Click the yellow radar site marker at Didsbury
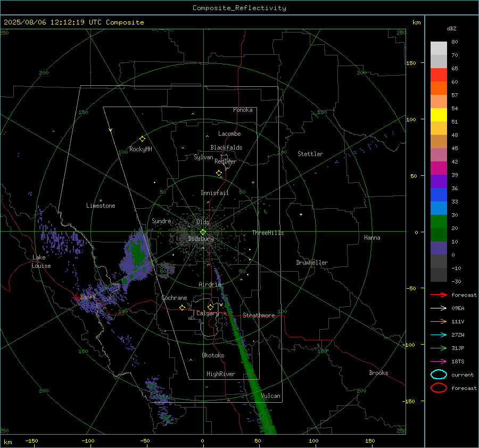Screen dimensions: 479x448 click(x=203, y=232)
